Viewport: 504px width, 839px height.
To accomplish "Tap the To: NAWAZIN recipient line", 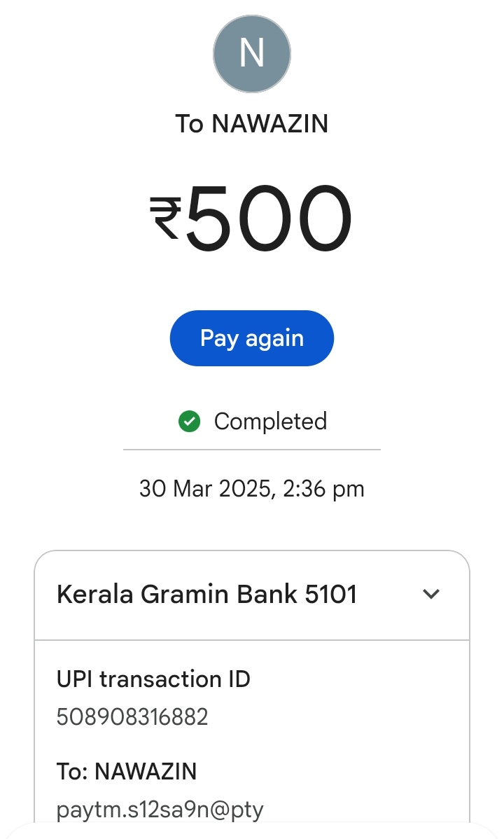I will click(x=127, y=772).
